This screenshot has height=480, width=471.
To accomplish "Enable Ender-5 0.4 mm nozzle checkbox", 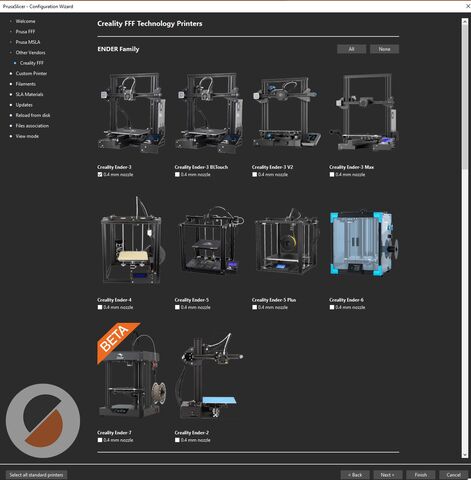I will 177,307.
